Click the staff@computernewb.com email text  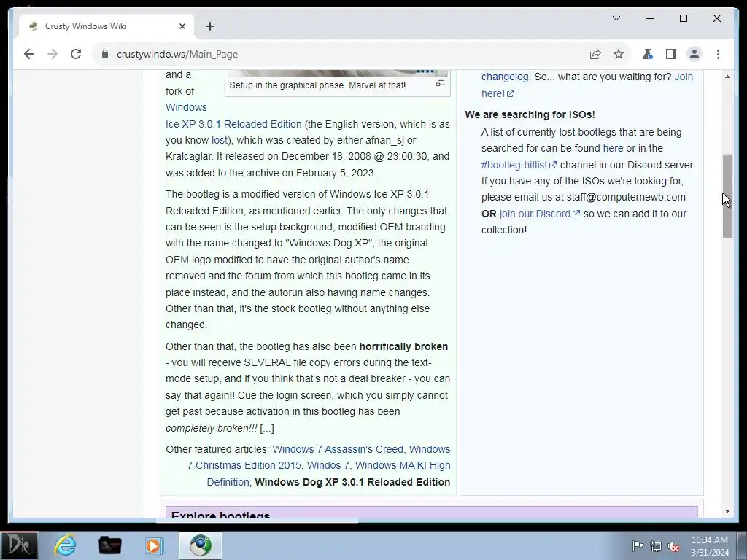coord(626,197)
